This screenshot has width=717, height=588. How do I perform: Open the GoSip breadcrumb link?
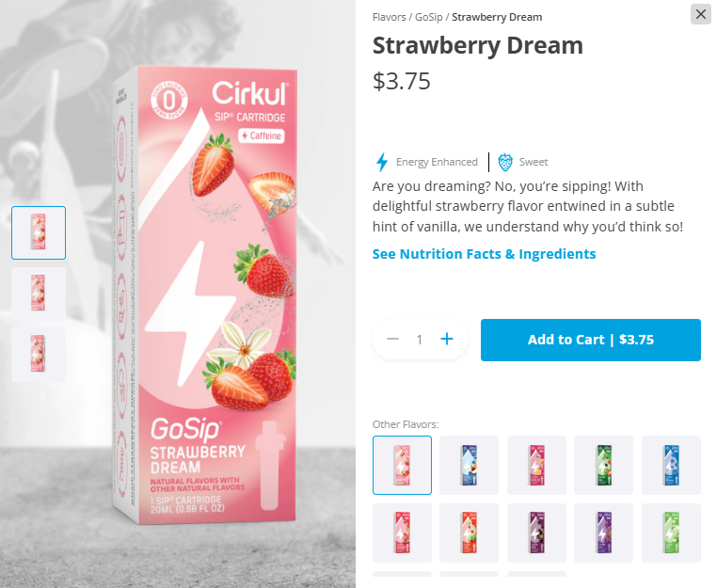coord(428,17)
